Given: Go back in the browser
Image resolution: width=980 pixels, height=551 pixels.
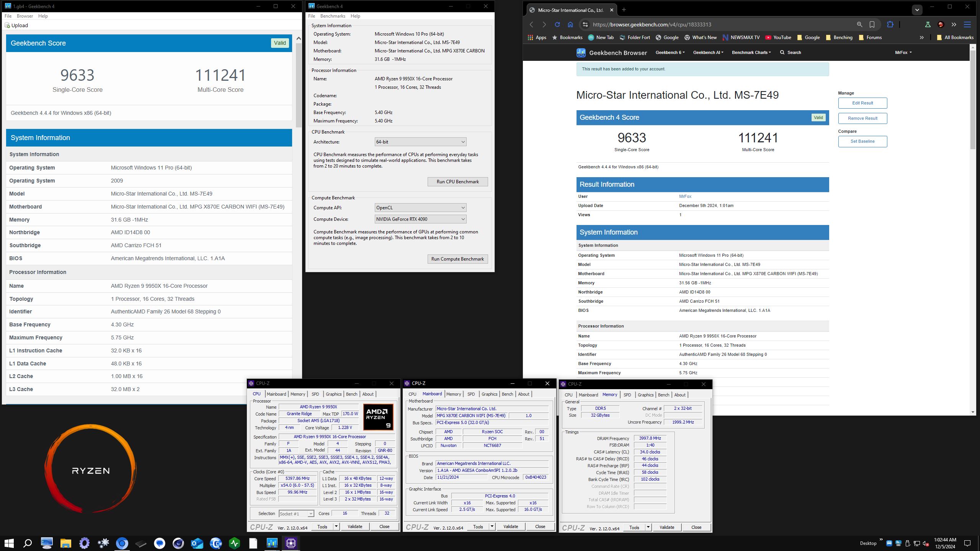Looking at the screenshot, I should [531, 24].
